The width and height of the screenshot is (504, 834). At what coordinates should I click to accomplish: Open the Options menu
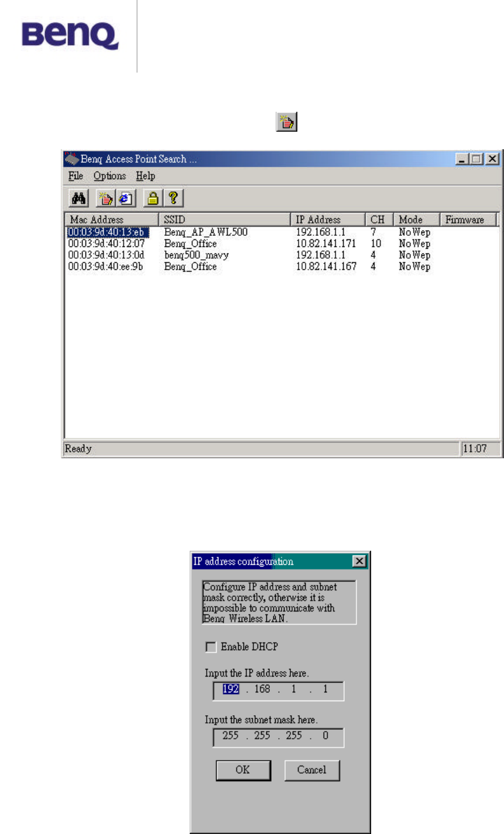pos(109,176)
